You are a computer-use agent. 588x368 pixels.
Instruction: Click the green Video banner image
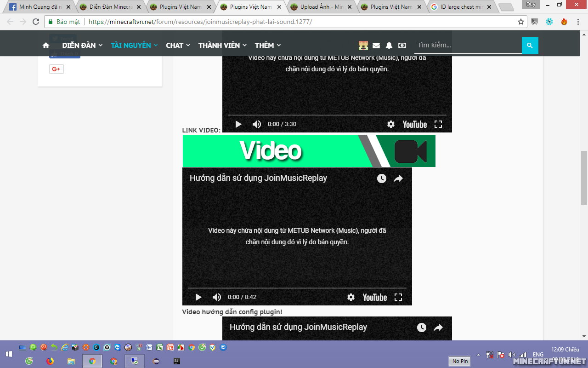[x=309, y=151]
